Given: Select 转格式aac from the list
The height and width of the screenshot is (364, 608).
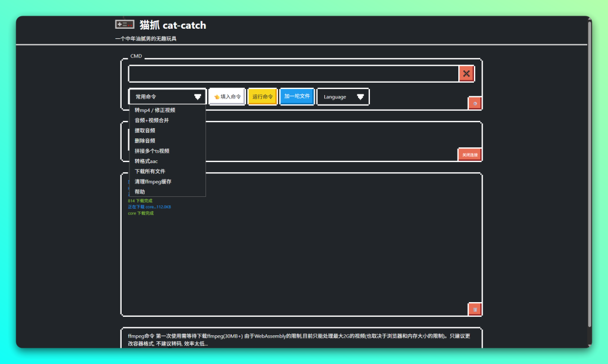Looking at the screenshot, I should click(x=146, y=161).
